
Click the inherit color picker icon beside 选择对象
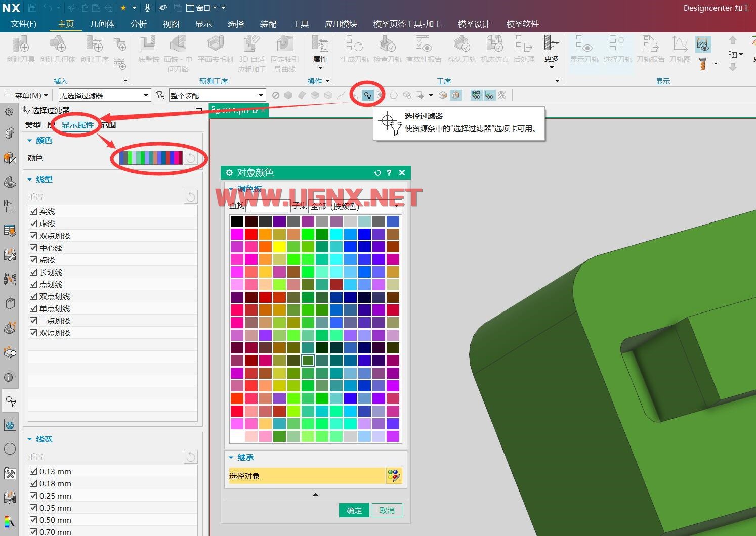click(394, 476)
